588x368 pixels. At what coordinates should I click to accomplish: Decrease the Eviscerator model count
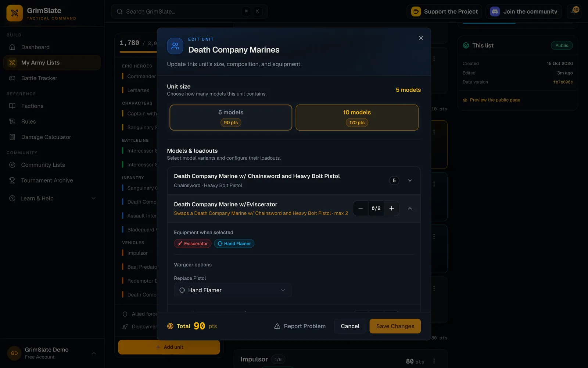361,208
